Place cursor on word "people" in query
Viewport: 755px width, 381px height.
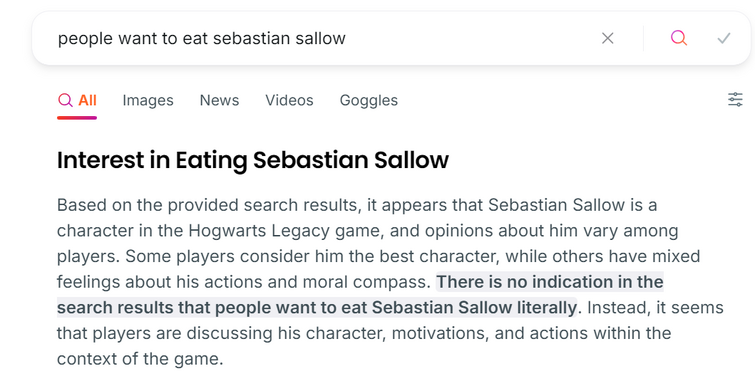tap(85, 39)
